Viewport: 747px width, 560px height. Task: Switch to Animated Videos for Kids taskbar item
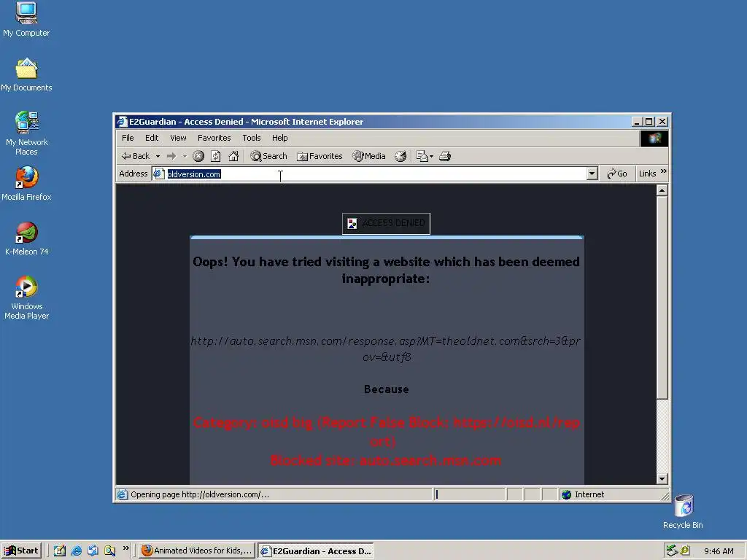pyautogui.click(x=197, y=551)
